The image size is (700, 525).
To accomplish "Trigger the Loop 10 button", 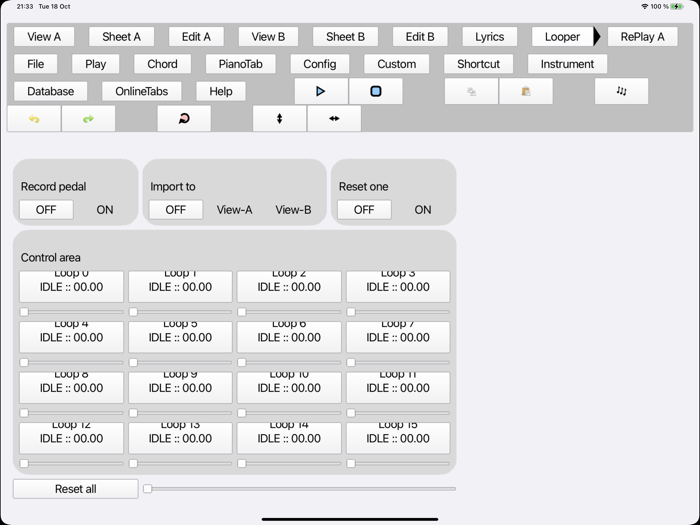I will coord(289,388).
